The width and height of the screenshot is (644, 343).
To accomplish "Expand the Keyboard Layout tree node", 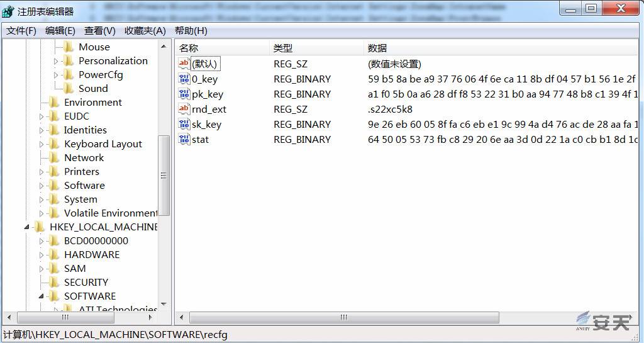I will tap(42, 144).
